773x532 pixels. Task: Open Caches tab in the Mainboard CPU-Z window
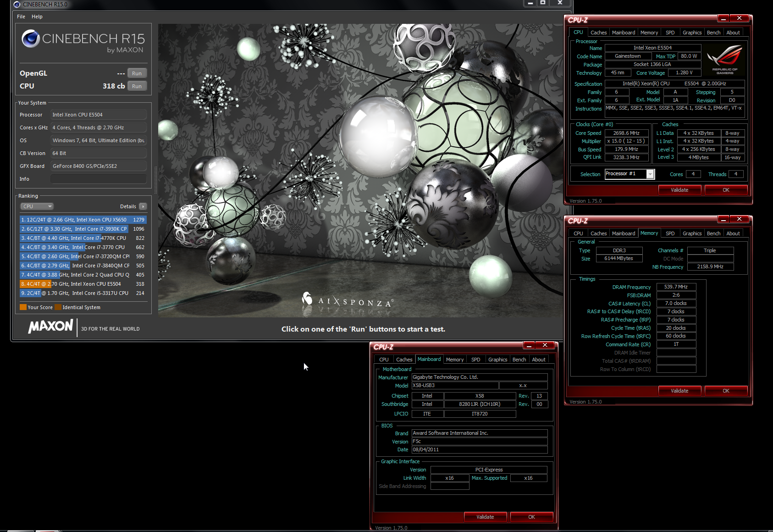pyautogui.click(x=404, y=360)
